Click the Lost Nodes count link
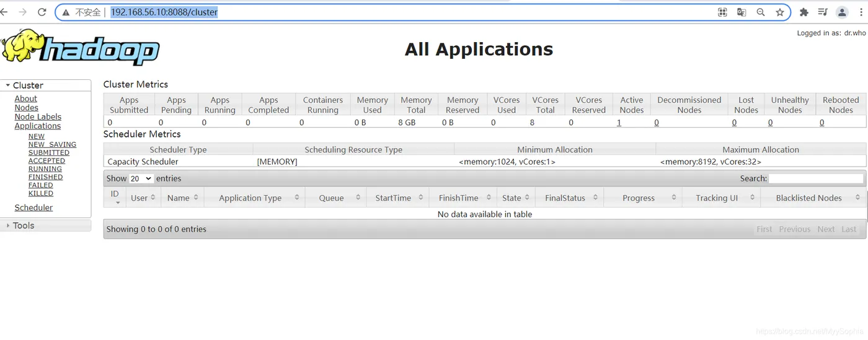The height and width of the screenshot is (340, 868). click(734, 123)
